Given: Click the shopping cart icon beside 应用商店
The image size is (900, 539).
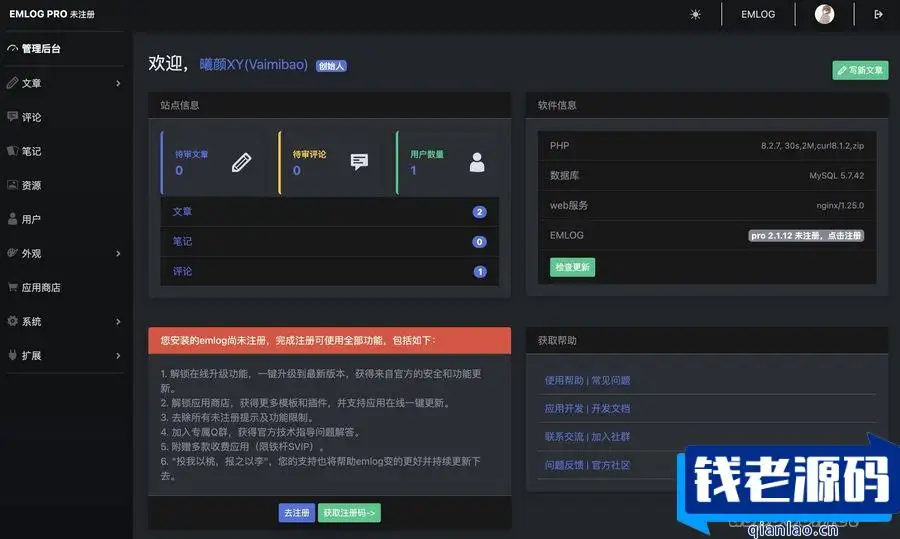Looking at the screenshot, I should (x=12, y=286).
